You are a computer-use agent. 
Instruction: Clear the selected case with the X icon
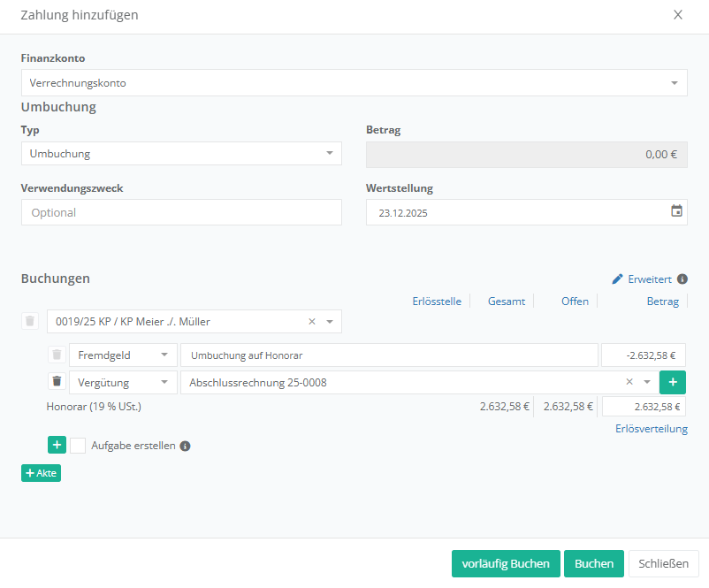tap(311, 322)
